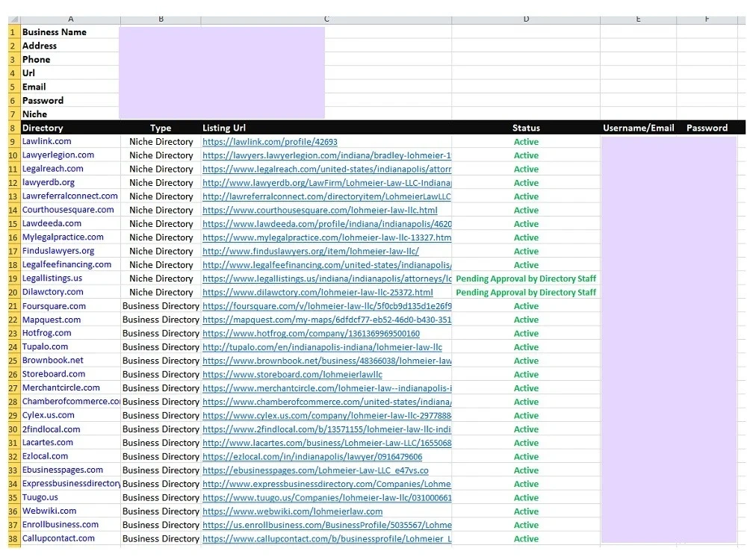
Task: Select the Brownbook.net directory cell
Action: [x=70, y=361]
